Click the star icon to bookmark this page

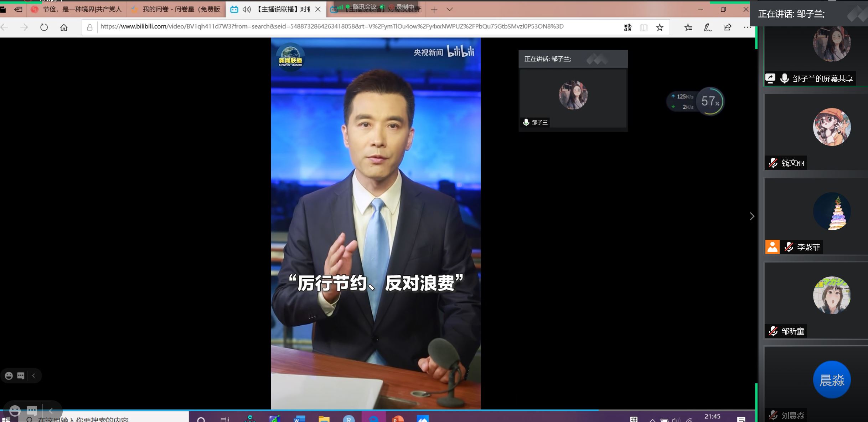(660, 27)
